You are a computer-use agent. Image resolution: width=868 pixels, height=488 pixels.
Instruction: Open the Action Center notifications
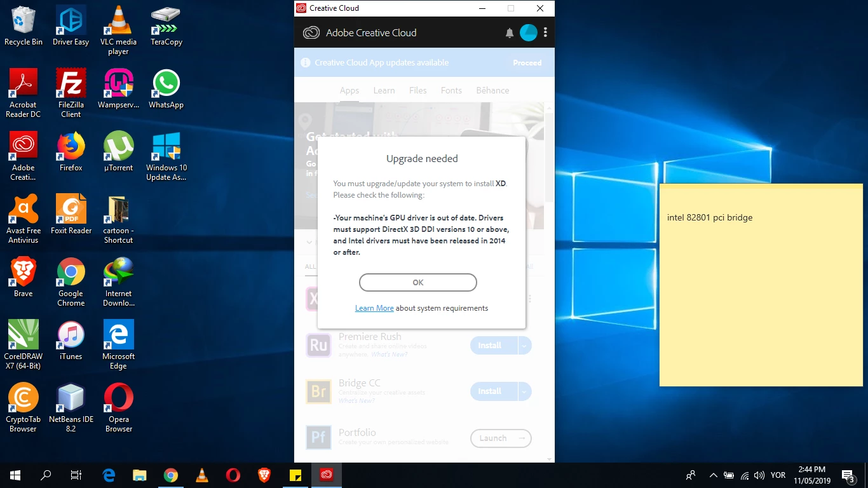click(848, 475)
